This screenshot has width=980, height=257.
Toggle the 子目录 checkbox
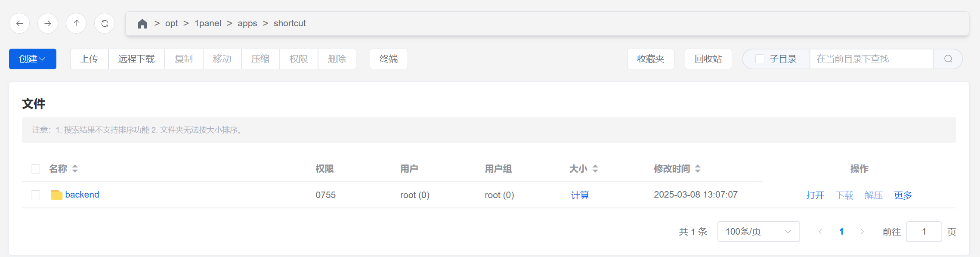tap(760, 59)
